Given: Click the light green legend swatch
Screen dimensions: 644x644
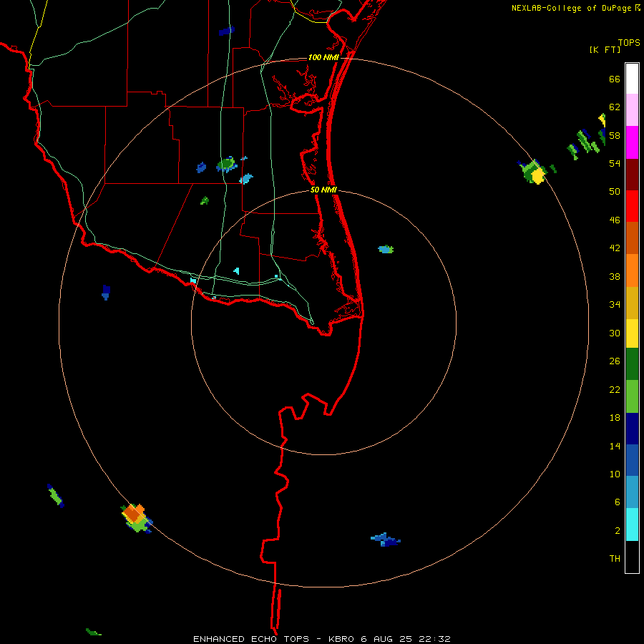Looking at the screenshot, I should (632, 396).
